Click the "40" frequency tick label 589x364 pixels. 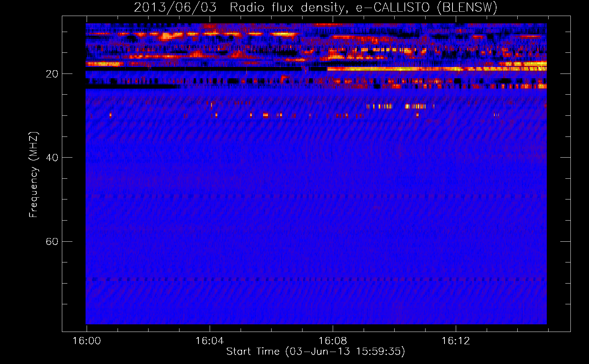point(52,158)
